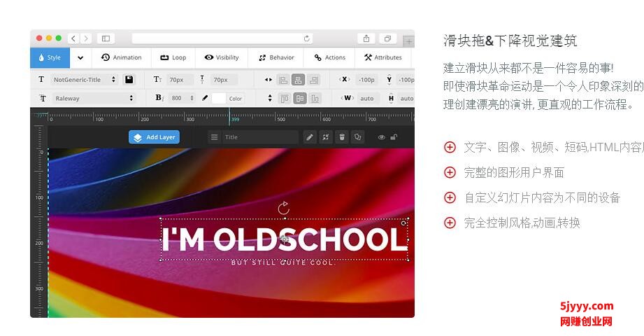Toggle the layer lock icon
This screenshot has width=644, height=336.
point(394,137)
